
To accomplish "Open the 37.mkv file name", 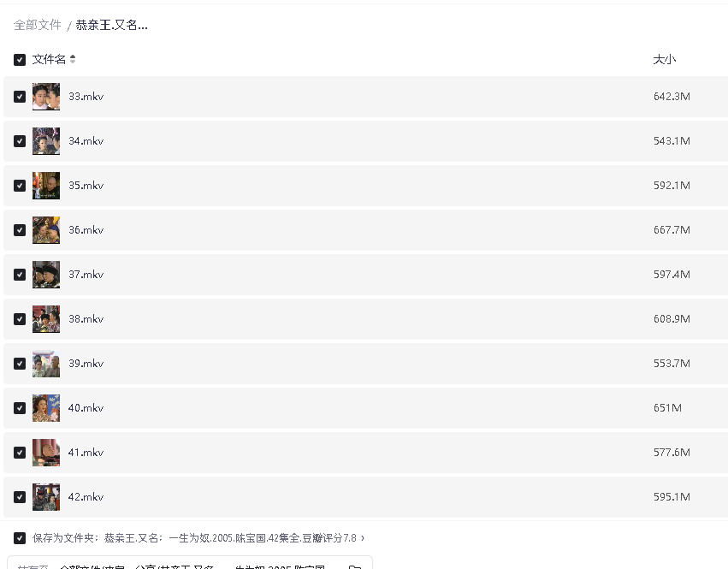I will coord(86,275).
